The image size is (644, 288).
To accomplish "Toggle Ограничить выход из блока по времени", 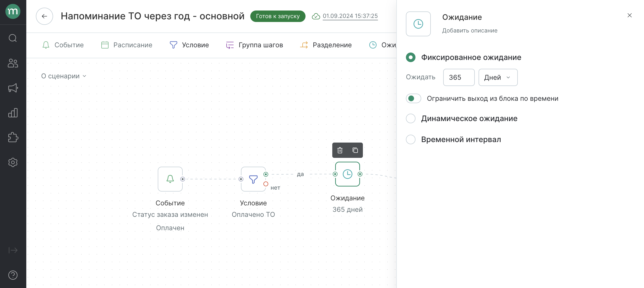I will [x=414, y=98].
